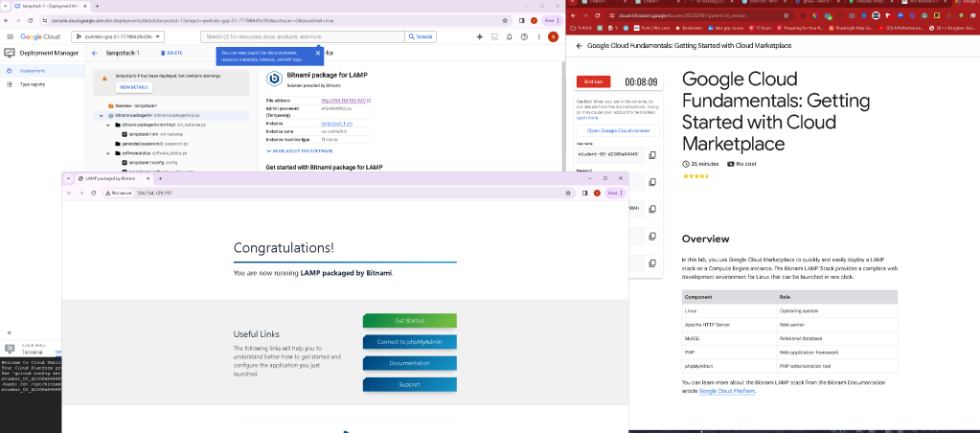
Task: Delete the lampstack-1 deployment
Action: point(171,54)
